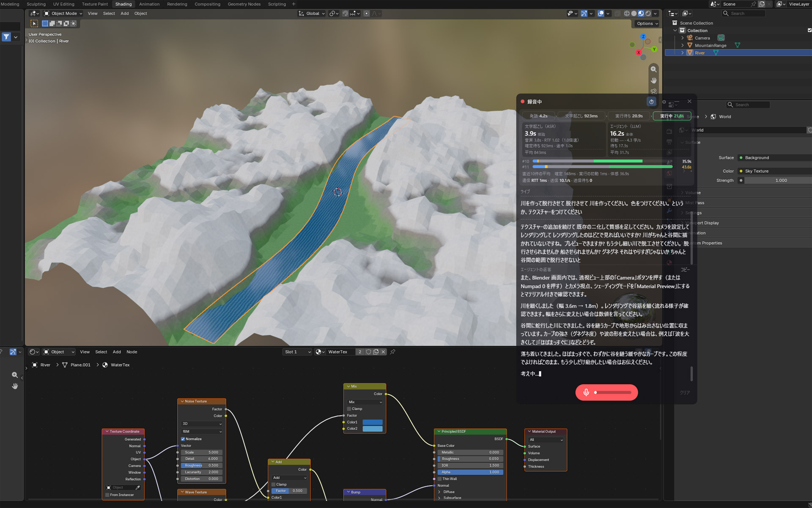The width and height of the screenshot is (812, 508).
Task: Click the power icon in recording panel
Action: pyautogui.click(x=651, y=102)
